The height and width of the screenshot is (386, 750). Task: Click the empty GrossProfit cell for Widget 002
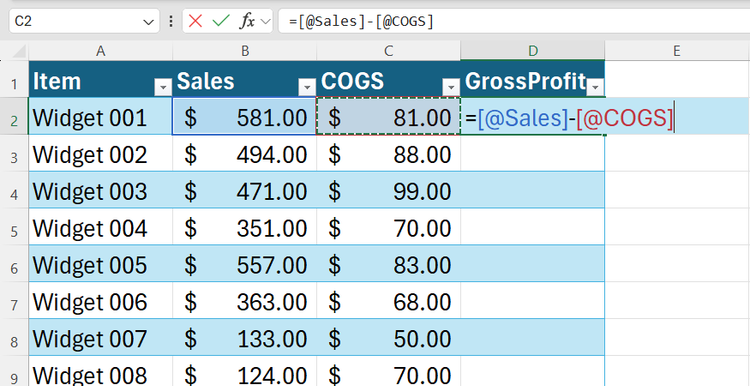[532, 153]
